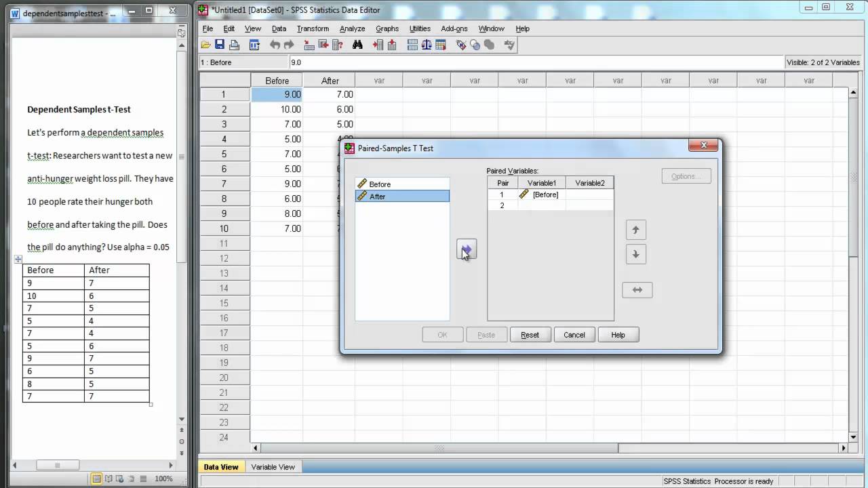Click the swap variables double-arrow button
Image resolution: width=868 pixels, height=488 pixels.
coord(637,290)
